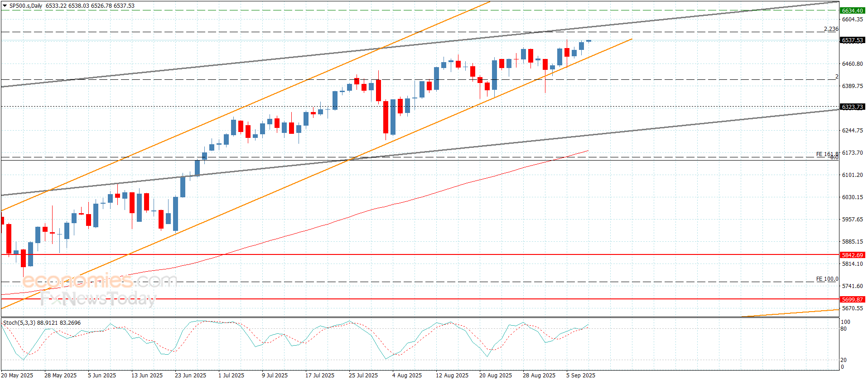868x381 pixels.
Task: Click the 6101.20 price axis value
Action: (x=852, y=175)
